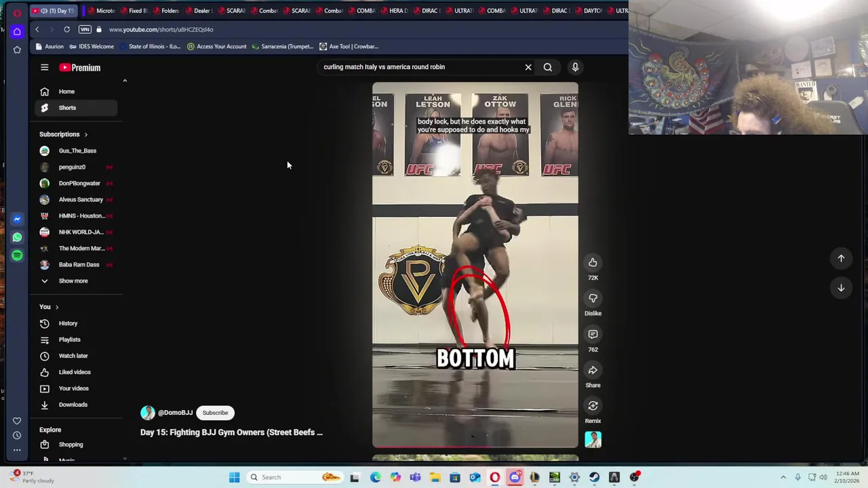Open Alveus Sanctuary subscription
The image size is (868, 488).
pyautogui.click(x=75, y=199)
